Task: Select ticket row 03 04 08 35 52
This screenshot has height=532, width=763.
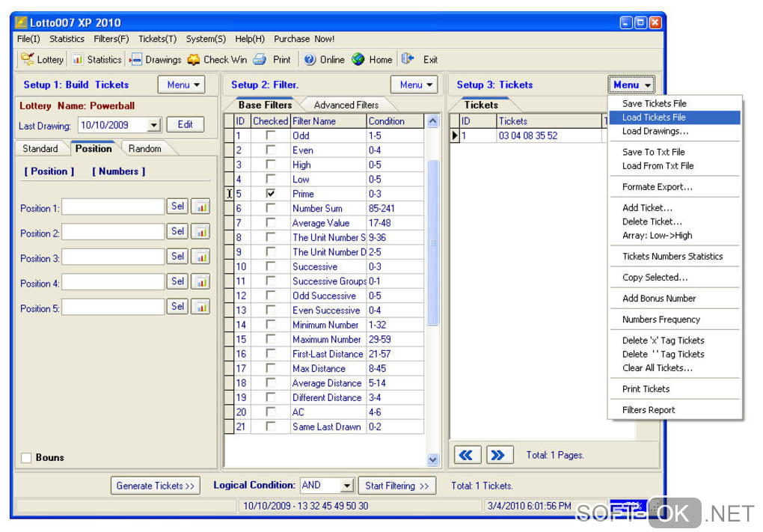Action: [527, 135]
